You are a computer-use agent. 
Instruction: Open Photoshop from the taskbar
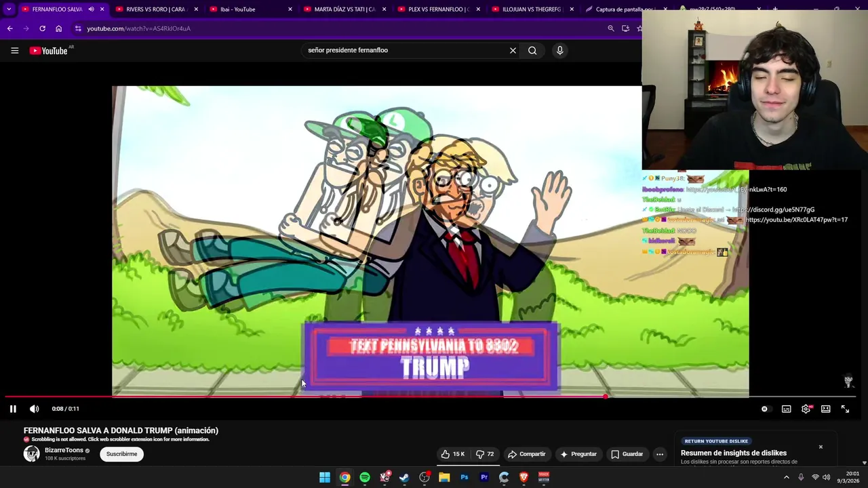pyautogui.click(x=464, y=477)
